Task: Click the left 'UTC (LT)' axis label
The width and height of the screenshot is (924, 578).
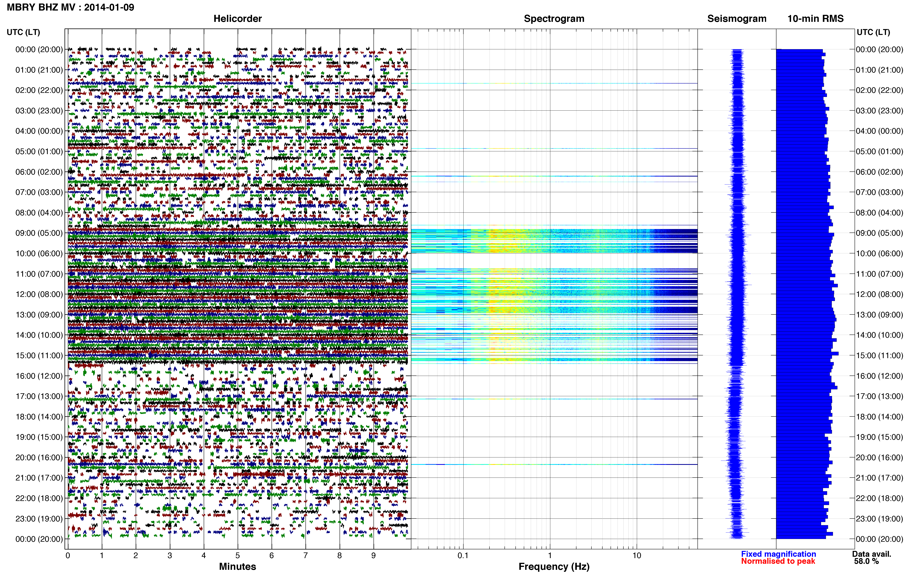Action: (x=23, y=32)
